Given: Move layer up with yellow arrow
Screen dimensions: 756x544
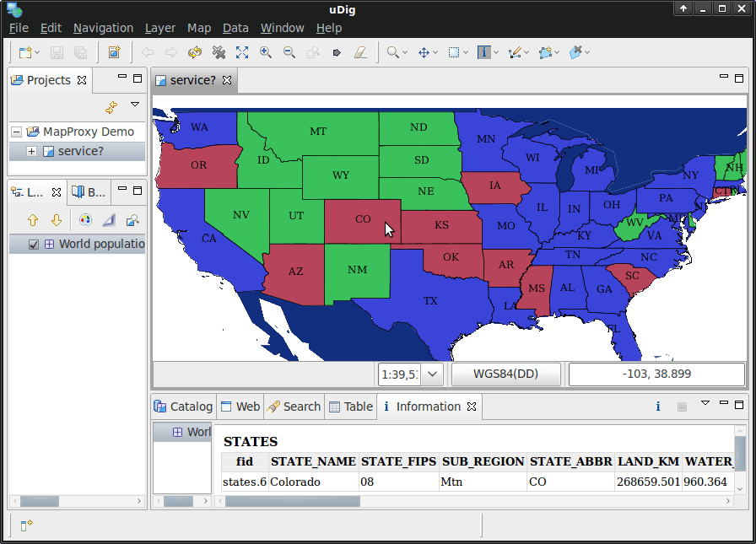Looking at the screenshot, I should 33,220.
